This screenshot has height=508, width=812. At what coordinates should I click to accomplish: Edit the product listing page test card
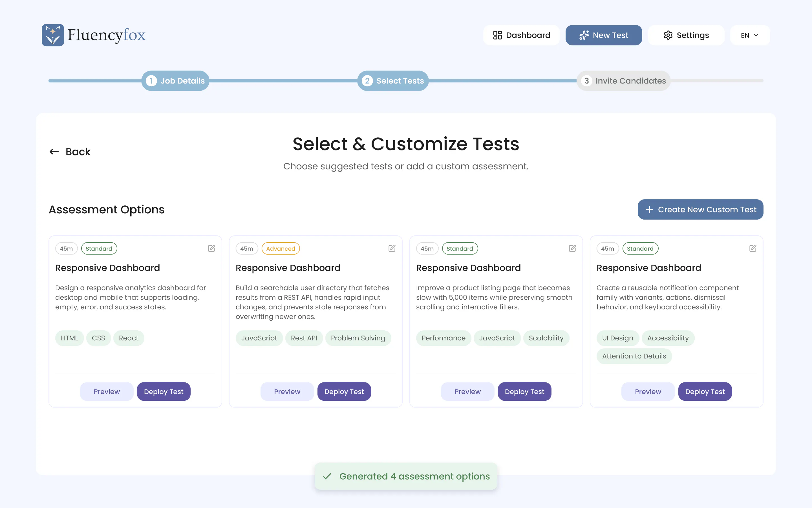[572, 248]
